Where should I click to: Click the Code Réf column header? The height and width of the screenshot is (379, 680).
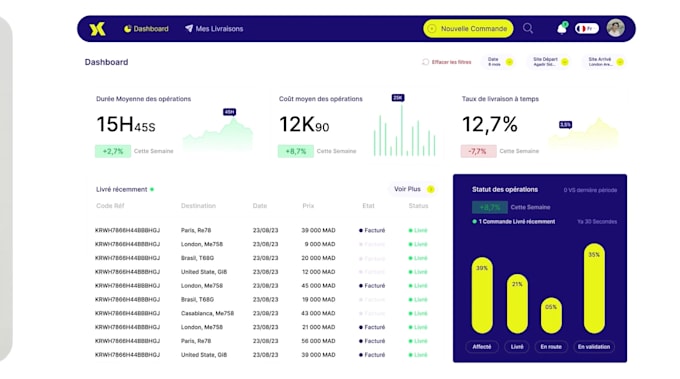pyautogui.click(x=110, y=206)
